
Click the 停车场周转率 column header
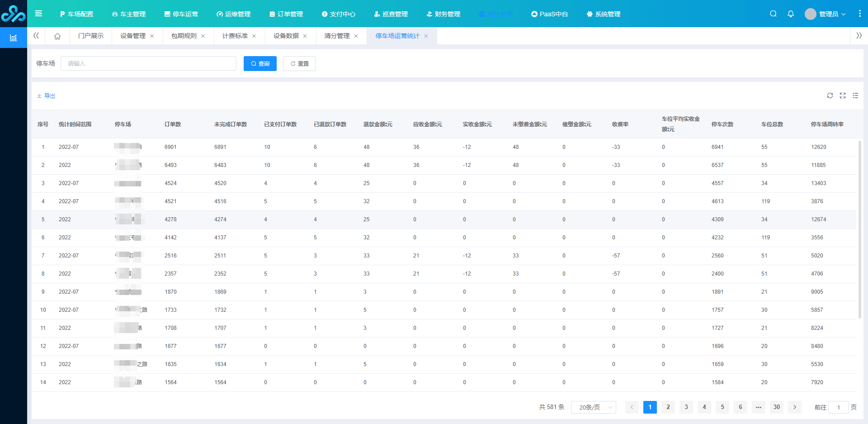pyautogui.click(x=827, y=124)
